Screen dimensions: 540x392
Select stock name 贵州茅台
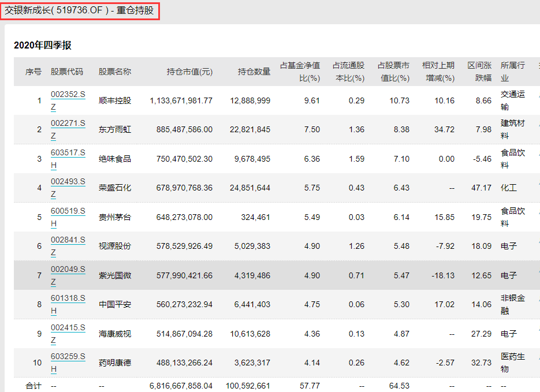pos(115,217)
